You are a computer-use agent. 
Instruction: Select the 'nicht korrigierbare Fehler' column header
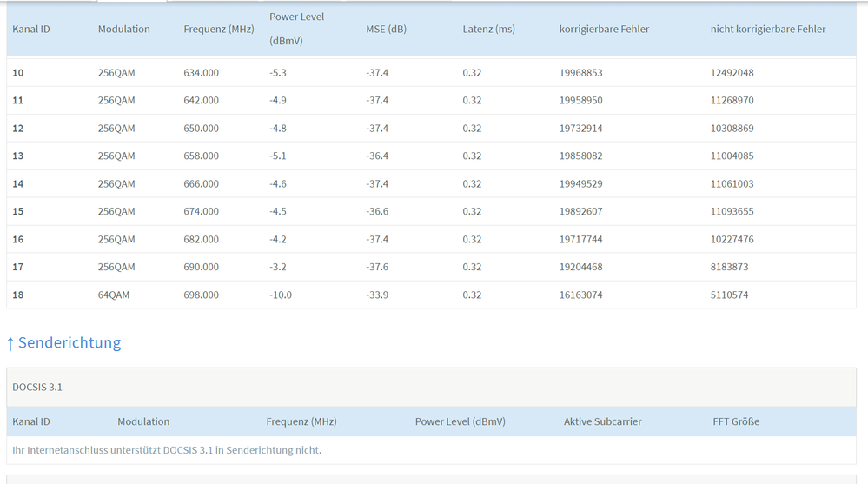[768, 29]
